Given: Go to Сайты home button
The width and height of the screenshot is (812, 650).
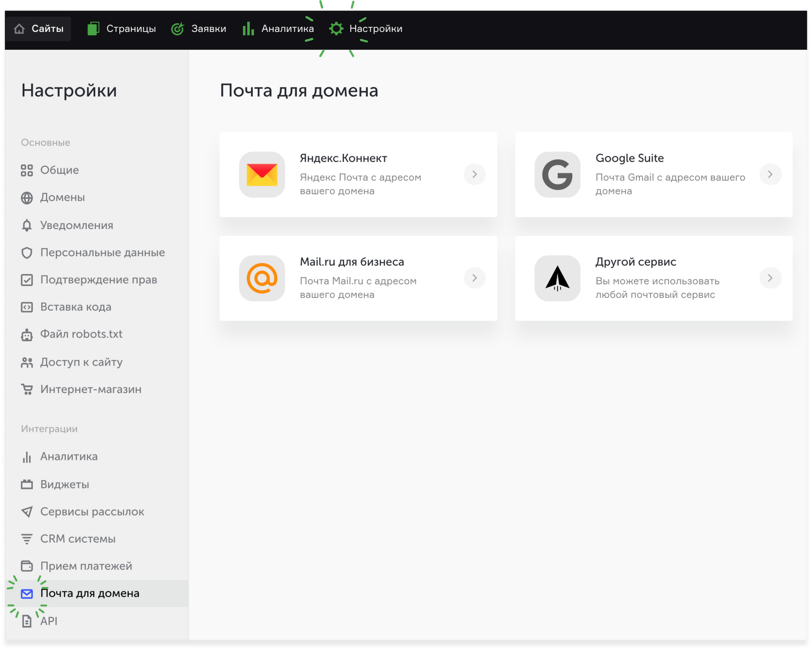Looking at the screenshot, I should click(38, 29).
